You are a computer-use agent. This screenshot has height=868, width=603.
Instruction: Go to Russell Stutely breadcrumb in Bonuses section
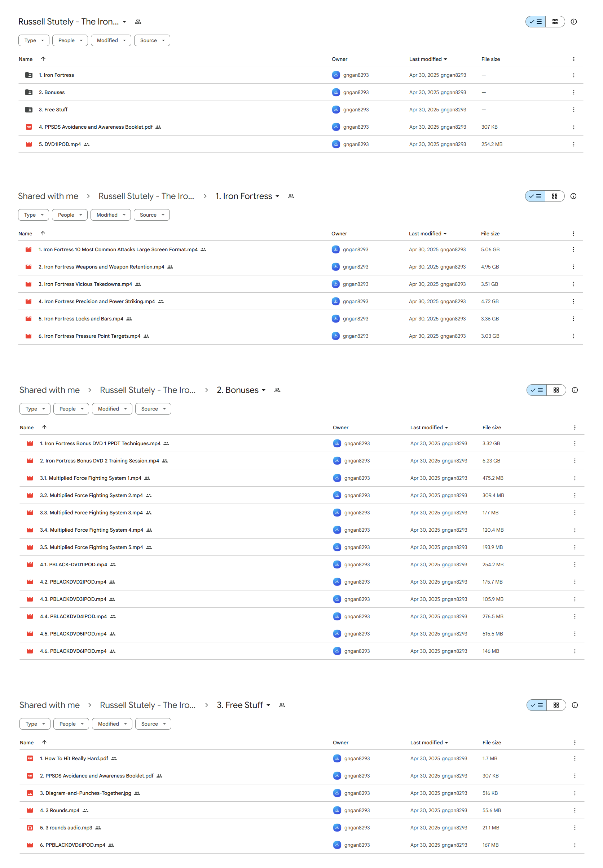click(x=148, y=390)
